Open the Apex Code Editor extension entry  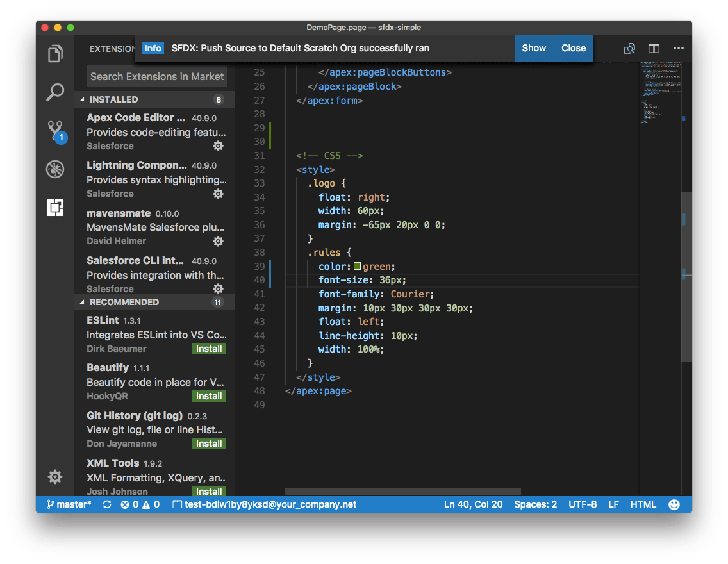click(155, 132)
